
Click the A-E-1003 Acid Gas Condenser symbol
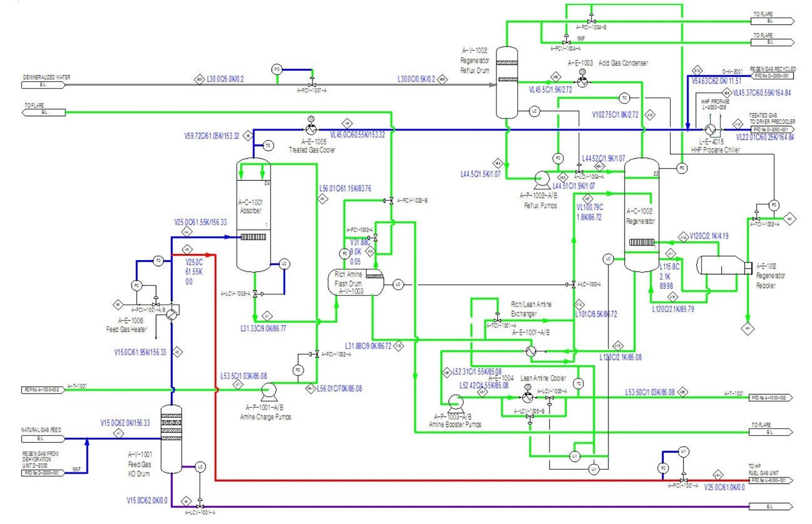pyautogui.click(x=582, y=81)
